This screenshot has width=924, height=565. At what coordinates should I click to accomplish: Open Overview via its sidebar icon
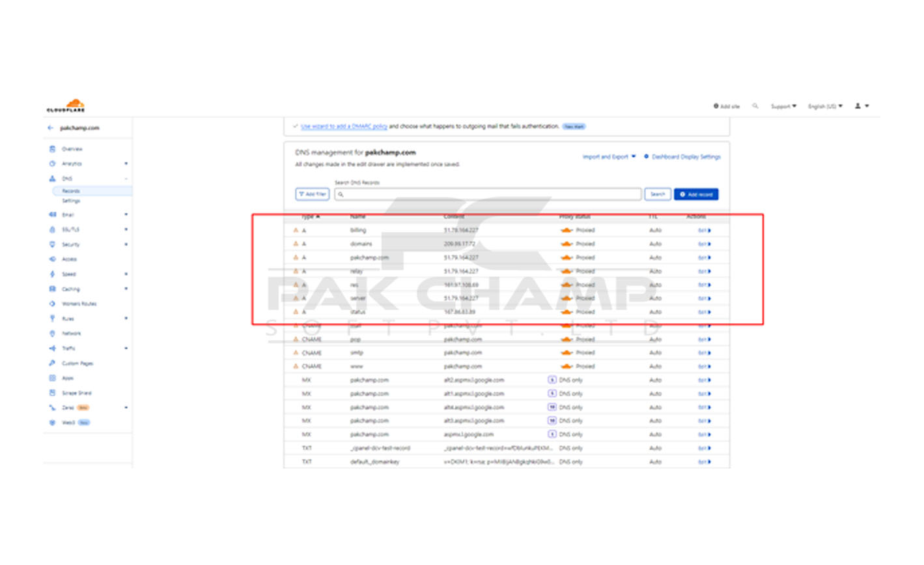point(52,149)
